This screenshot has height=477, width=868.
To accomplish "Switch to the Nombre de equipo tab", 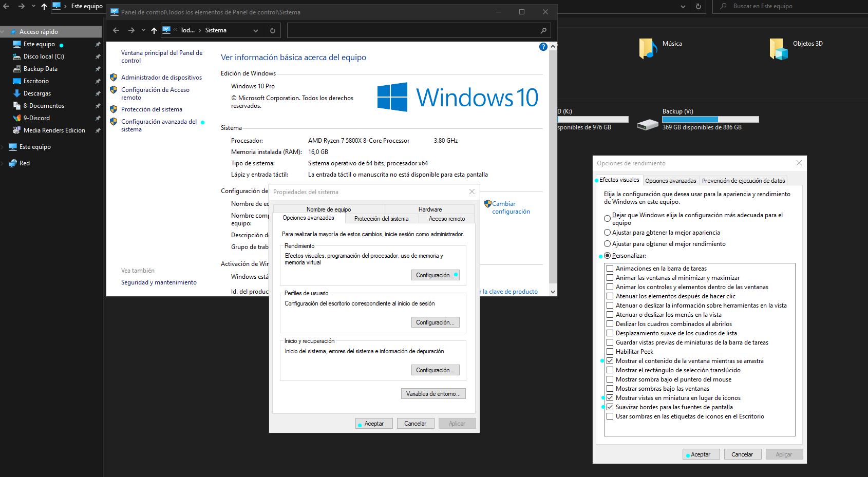I will (329, 209).
